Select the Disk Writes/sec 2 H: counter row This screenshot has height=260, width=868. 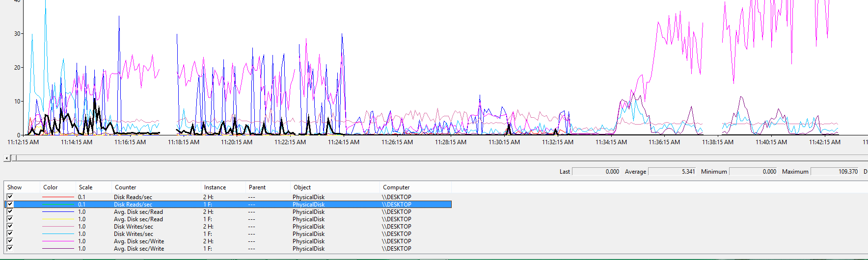click(x=134, y=227)
